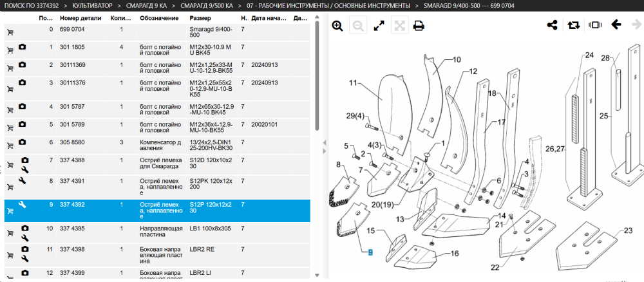Open 07 - РАБОЧИЕ ИНСТРУМЕНТЫ breadcrumb

[x=328, y=6]
